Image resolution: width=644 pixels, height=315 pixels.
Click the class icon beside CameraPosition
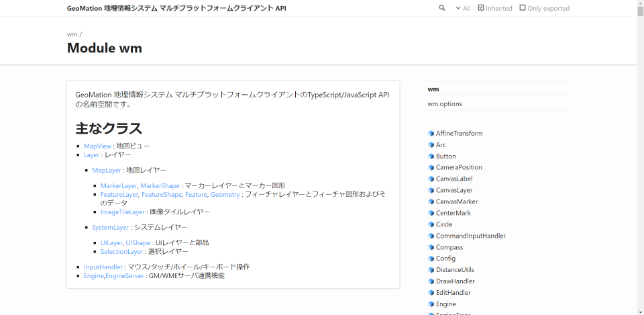click(x=431, y=168)
